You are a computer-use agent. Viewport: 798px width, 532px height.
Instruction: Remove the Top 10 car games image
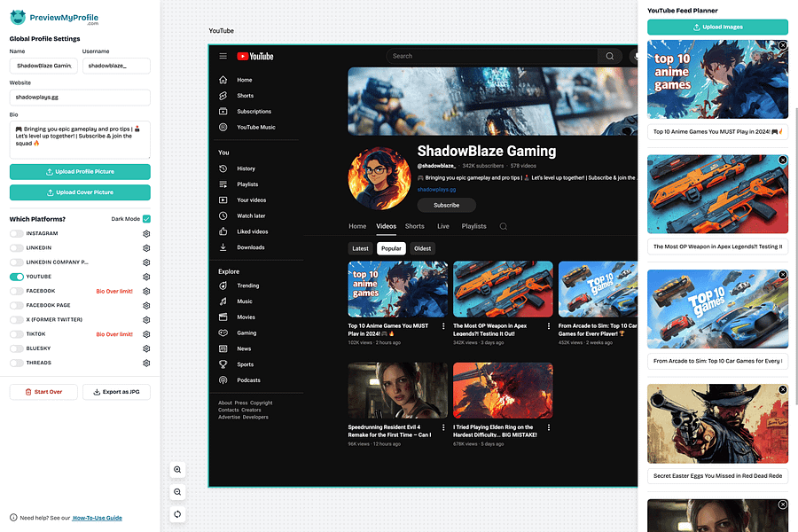(x=783, y=275)
